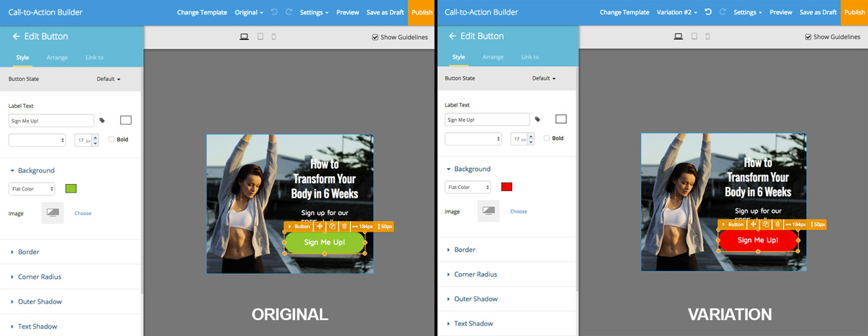The width and height of the screenshot is (868, 336).
Task: Click the duplicate icon on the green button toolbar
Action: (332, 227)
